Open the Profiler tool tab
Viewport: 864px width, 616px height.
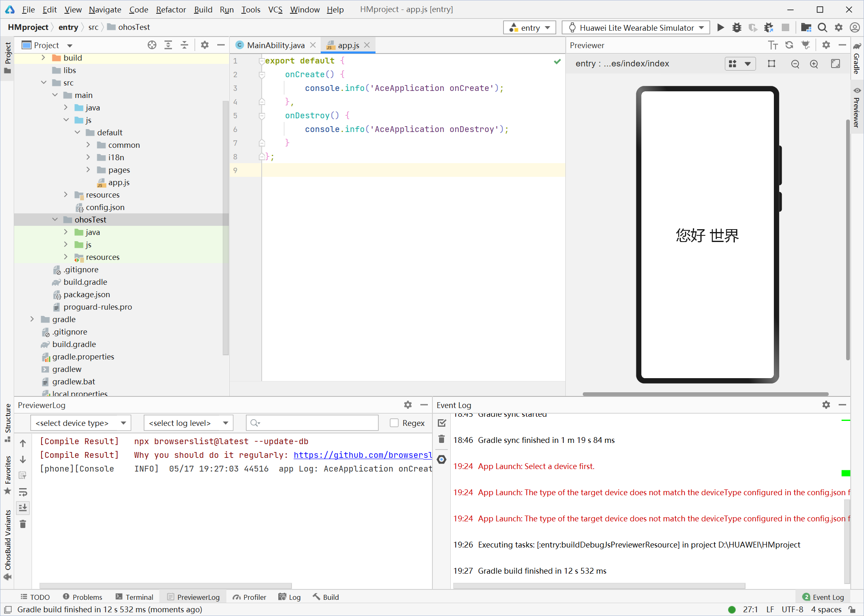(x=250, y=597)
